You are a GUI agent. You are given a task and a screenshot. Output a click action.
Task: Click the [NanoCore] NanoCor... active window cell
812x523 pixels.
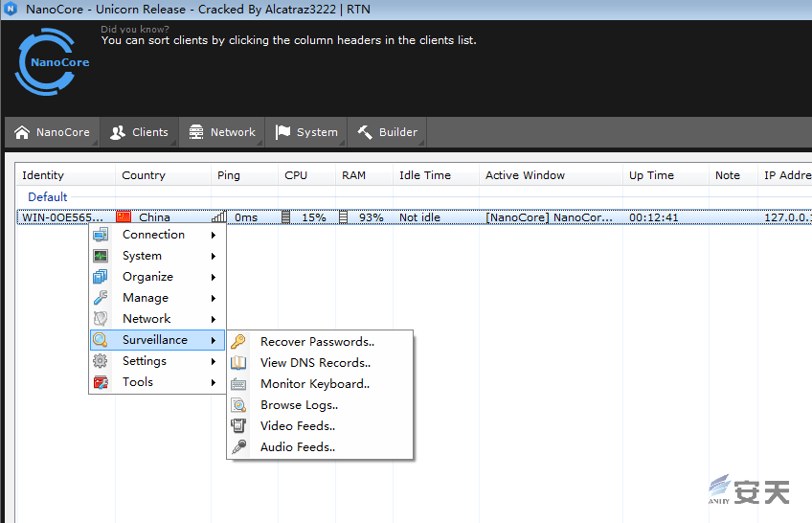coord(549,217)
